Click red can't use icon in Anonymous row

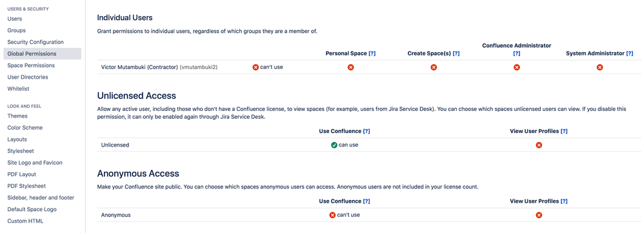coord(332,215)
